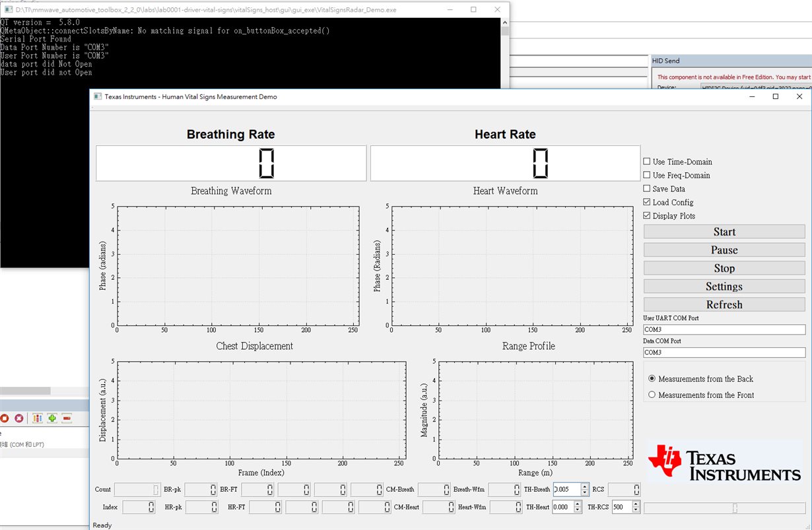812x530 pixels.
Task: Enable Use Time-Domain checkbox
Action: pos(647,162)
